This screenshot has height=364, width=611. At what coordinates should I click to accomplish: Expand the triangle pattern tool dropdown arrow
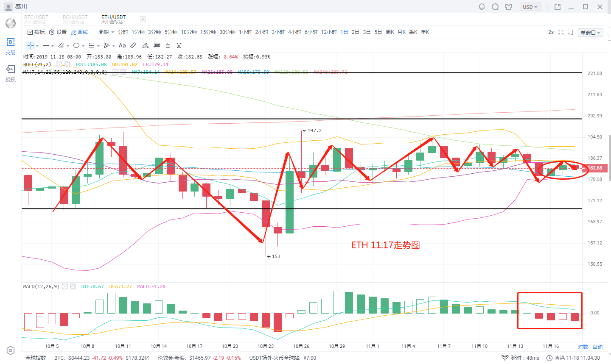[x=114, y=46]
